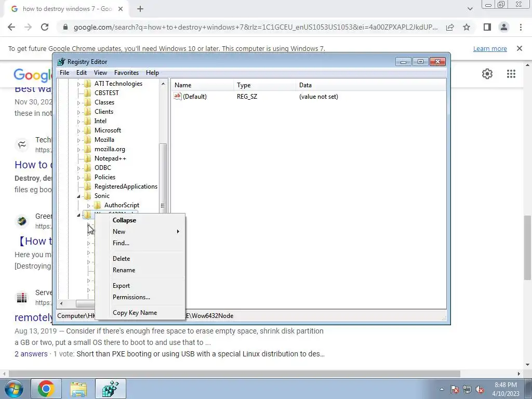The image size is (532, 399).
Task: Click the (Default) string value icon
Action: [178, 96]
